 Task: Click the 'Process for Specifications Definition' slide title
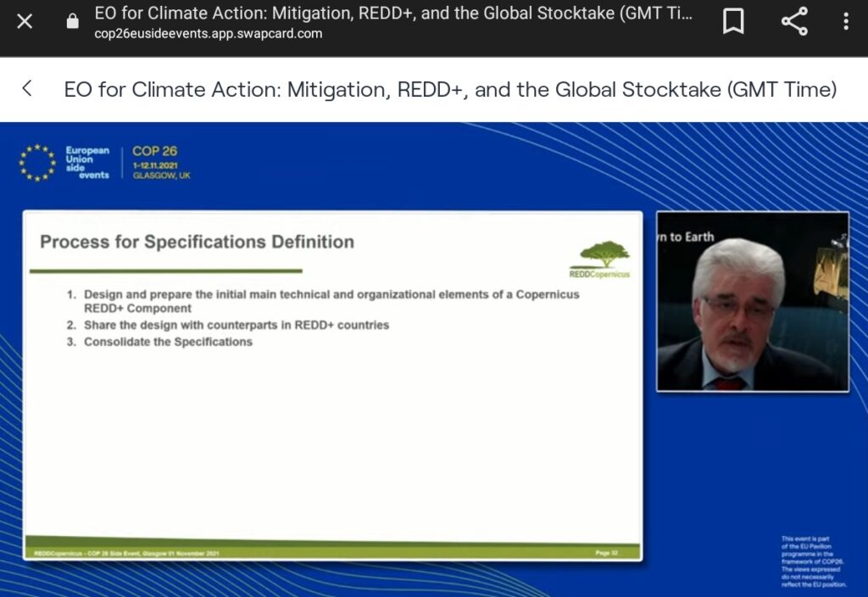click(198, 243)
